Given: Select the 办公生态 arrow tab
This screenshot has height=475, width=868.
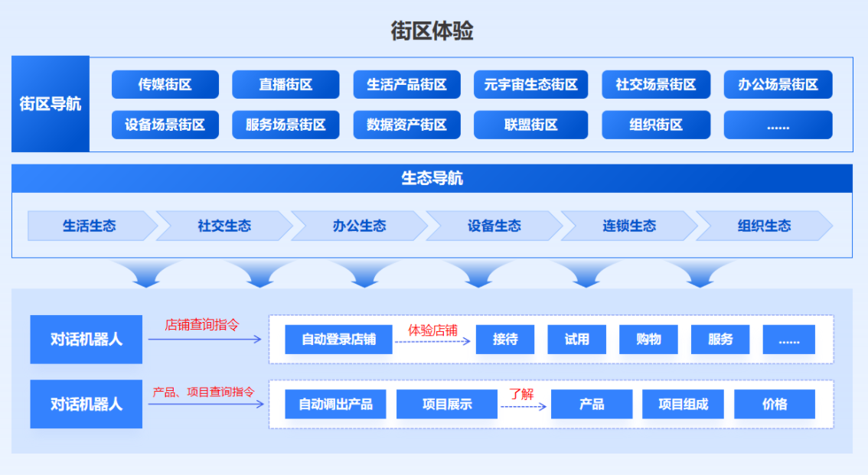Looking at the screenshot, I should pyautogui.click(x=359, y=226).
